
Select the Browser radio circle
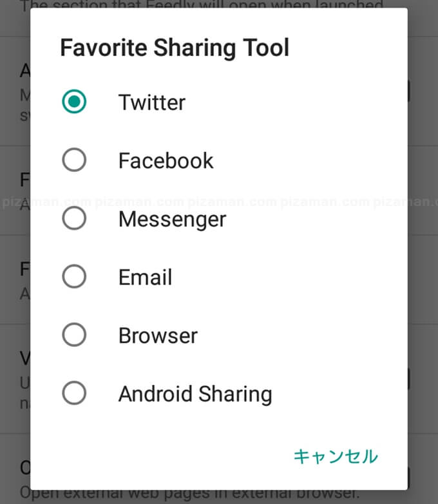point(74,335)
